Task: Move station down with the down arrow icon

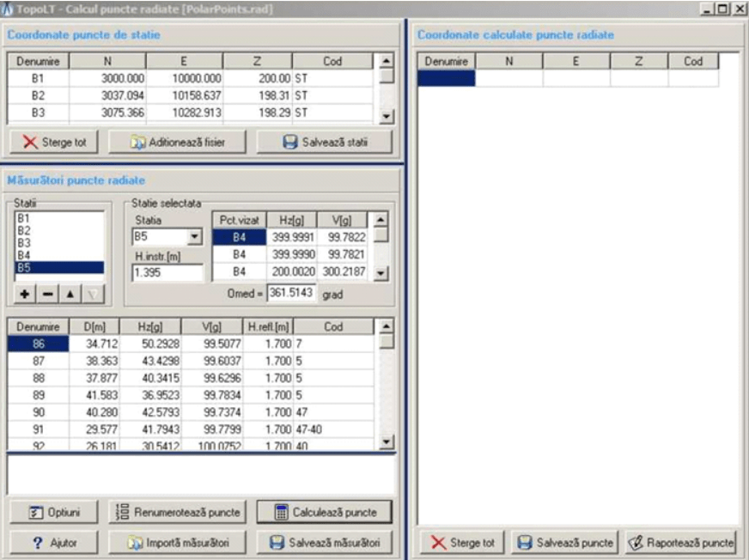Action: [93, 294]
